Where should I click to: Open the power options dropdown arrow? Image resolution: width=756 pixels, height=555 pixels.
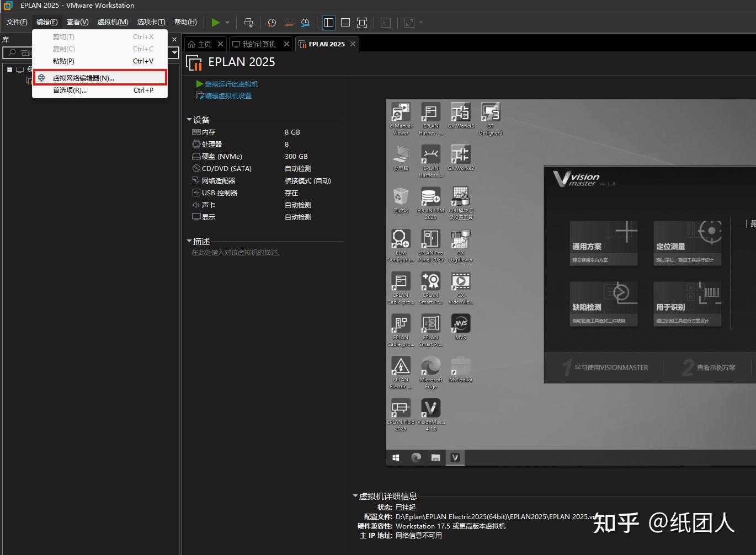tap(227, 23)
